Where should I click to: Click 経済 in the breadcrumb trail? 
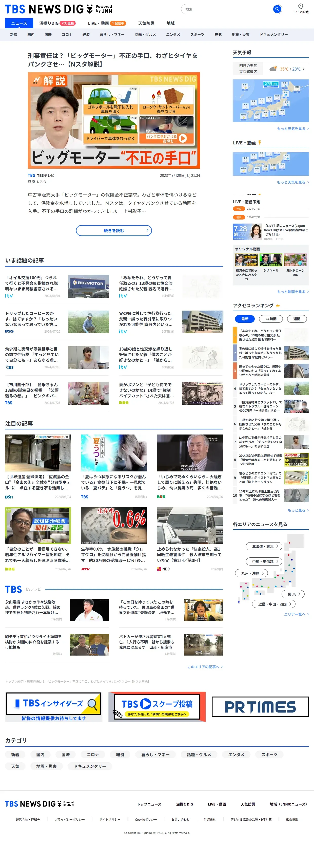tap(21, 681)
